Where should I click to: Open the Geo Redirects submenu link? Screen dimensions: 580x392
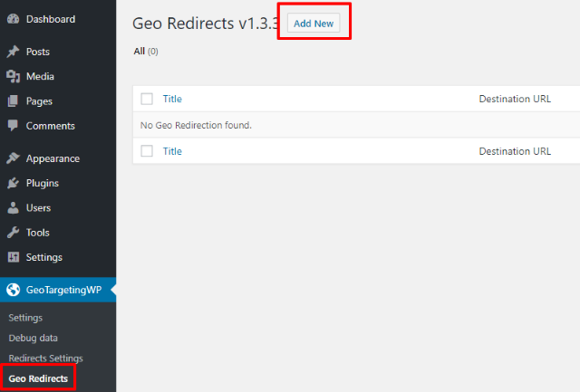coord(38,378)
